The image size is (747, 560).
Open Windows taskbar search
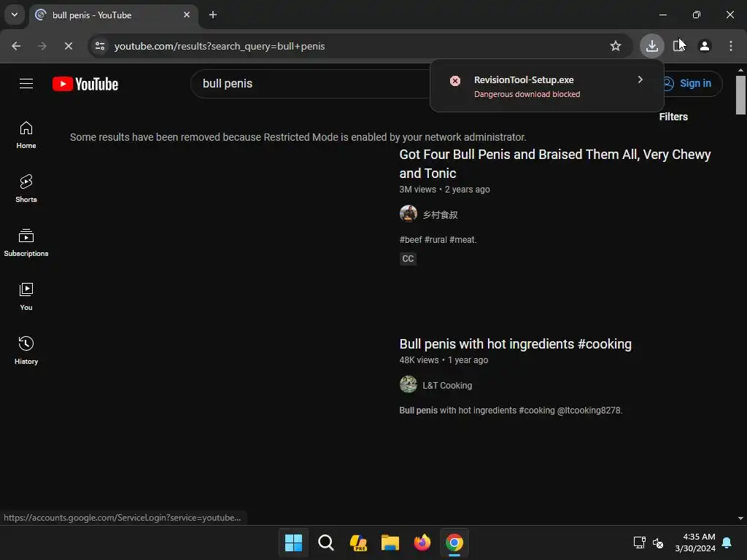tap(326, 542)
